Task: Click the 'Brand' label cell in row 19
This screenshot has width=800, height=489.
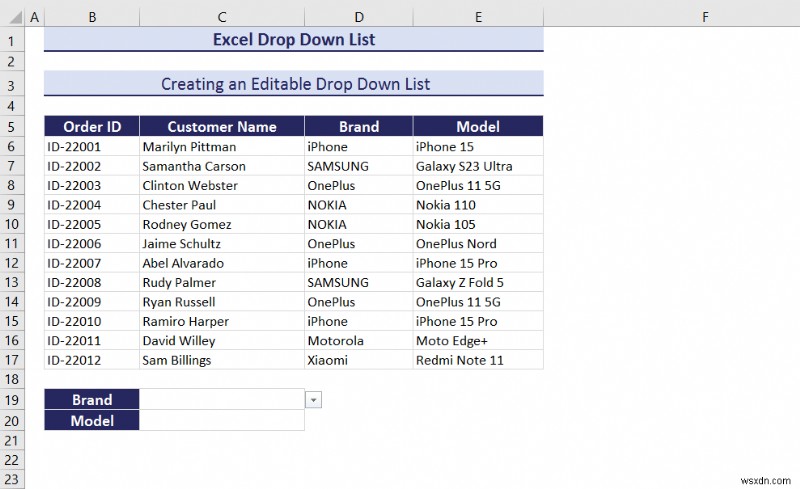Action: [x=92, y=399]
